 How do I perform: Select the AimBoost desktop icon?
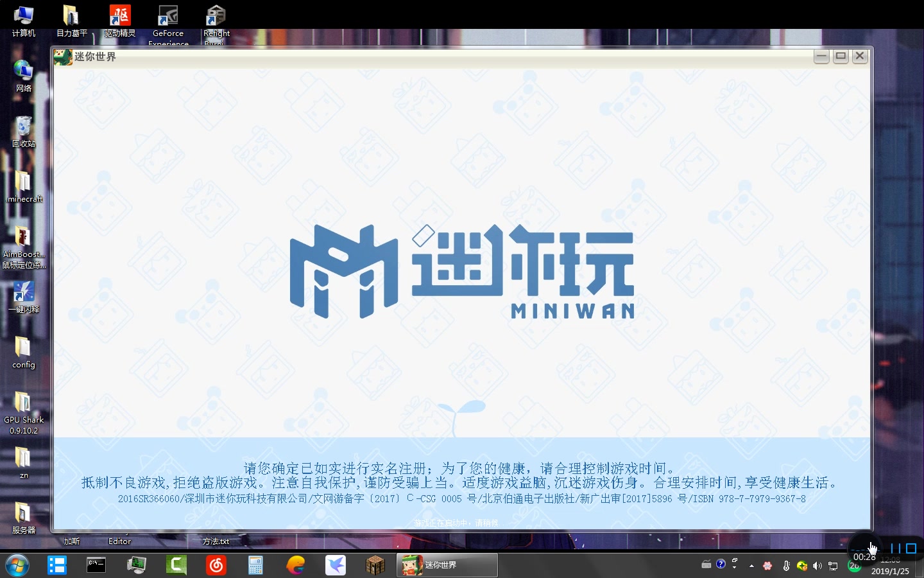pos(24,247)
